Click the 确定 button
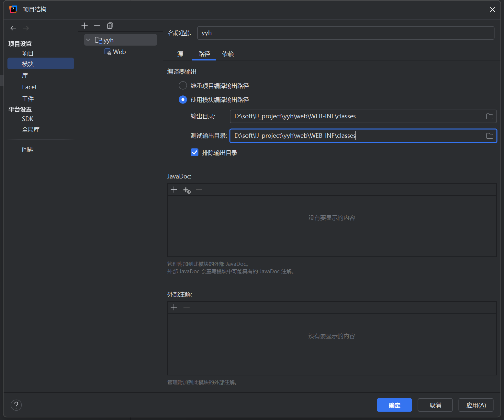This screenshot has height=420, width=504. 394,405
